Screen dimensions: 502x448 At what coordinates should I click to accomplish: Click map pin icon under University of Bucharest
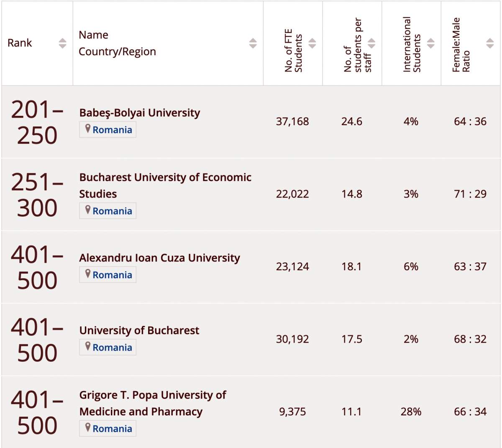(x=87, y=346)
